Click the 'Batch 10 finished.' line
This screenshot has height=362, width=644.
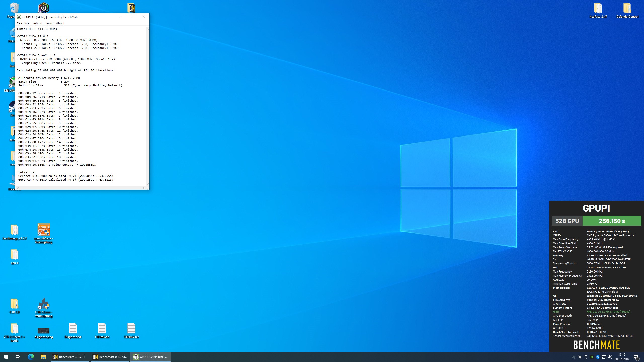[x=48, y=127]
